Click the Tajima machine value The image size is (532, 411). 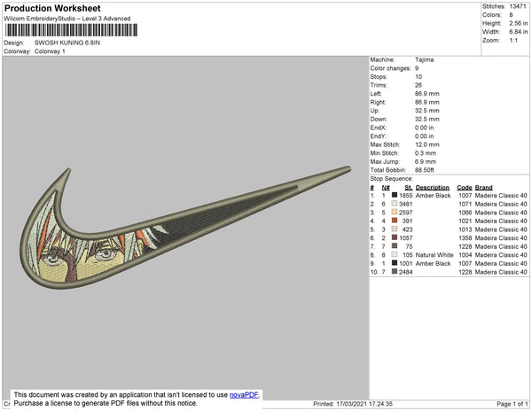424,59
